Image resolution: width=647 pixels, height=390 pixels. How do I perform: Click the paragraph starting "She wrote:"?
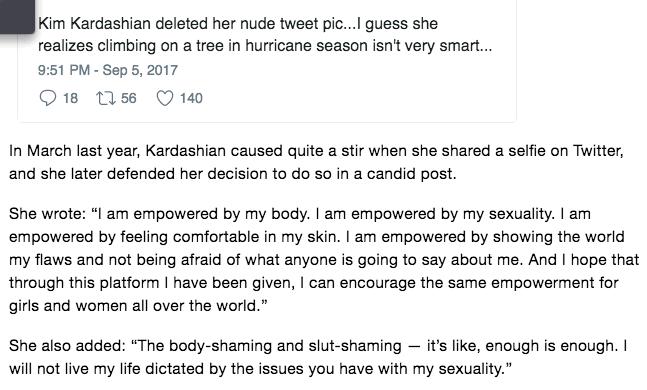324,260
